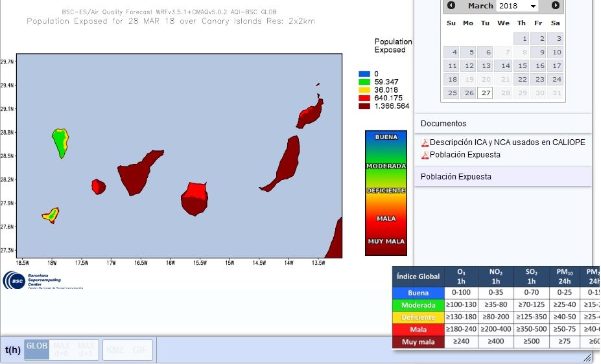Screen dimensions: 601x364
Task: Select the MAX d+1 button
Action: point(86,350)
